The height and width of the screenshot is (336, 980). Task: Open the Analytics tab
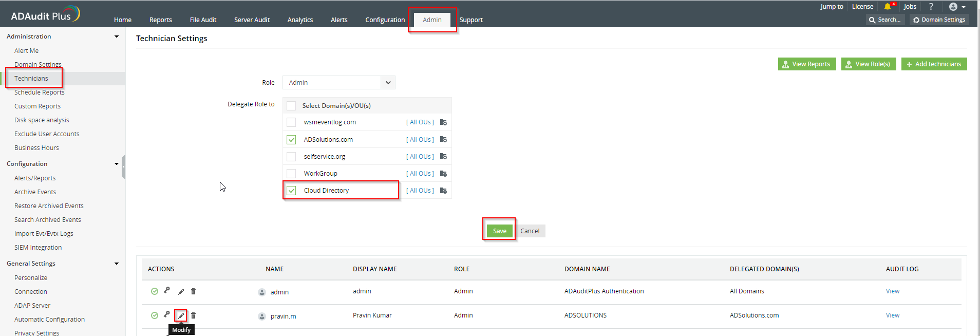300,20
